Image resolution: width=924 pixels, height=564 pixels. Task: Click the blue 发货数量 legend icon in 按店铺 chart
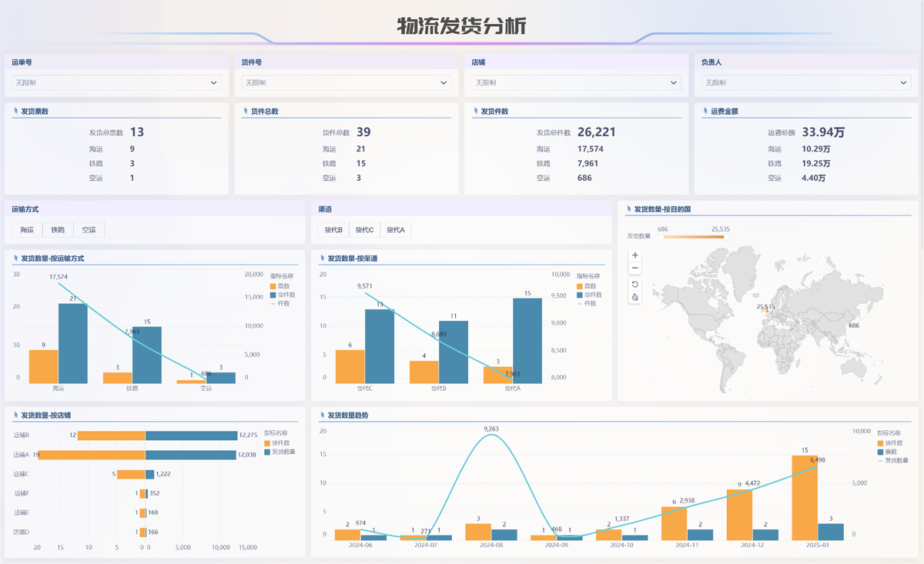pos(266,452)
